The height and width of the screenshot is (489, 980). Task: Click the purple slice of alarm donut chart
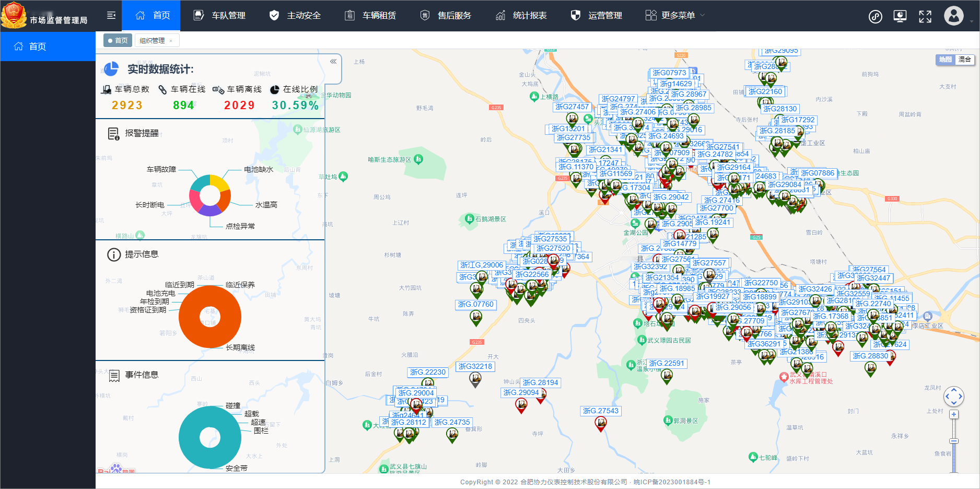pyautogui.click(x=211, y=210)
